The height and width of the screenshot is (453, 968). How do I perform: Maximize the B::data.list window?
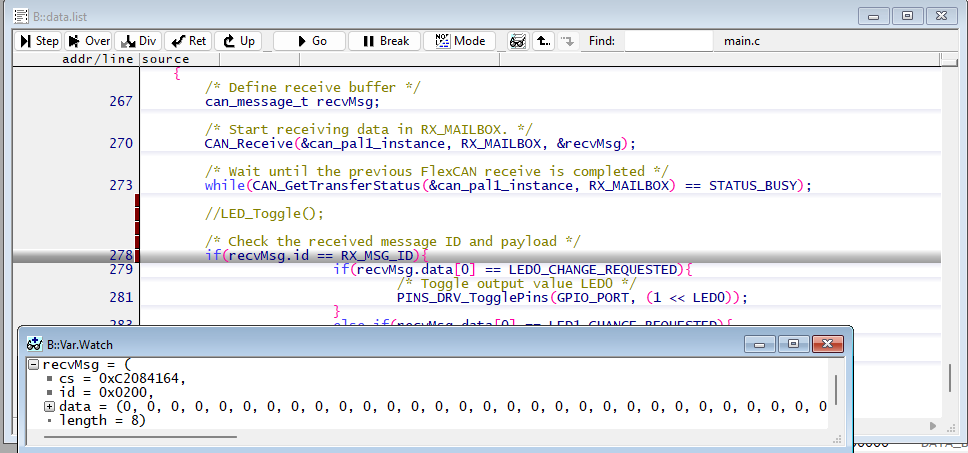pos(907,16)
